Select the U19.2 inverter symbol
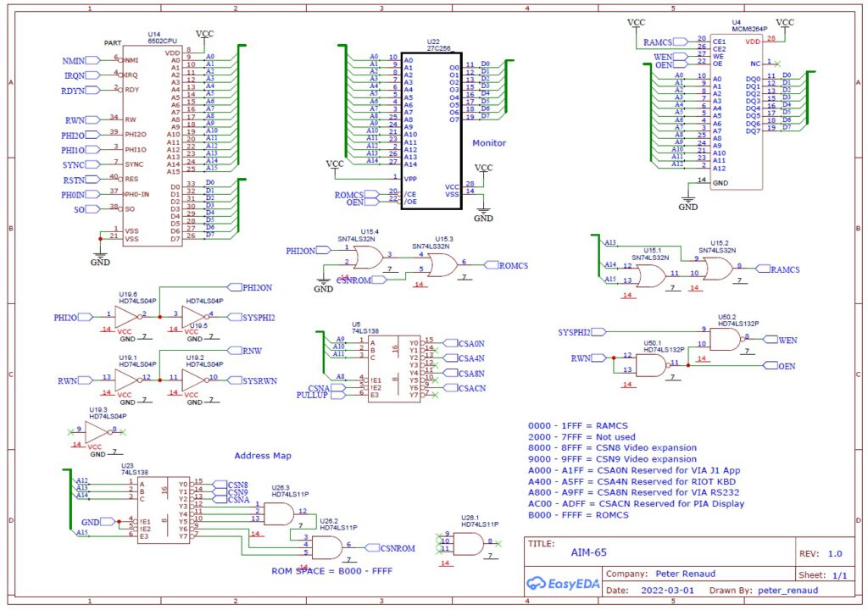 pyautogui.click(x=194, y=380)
